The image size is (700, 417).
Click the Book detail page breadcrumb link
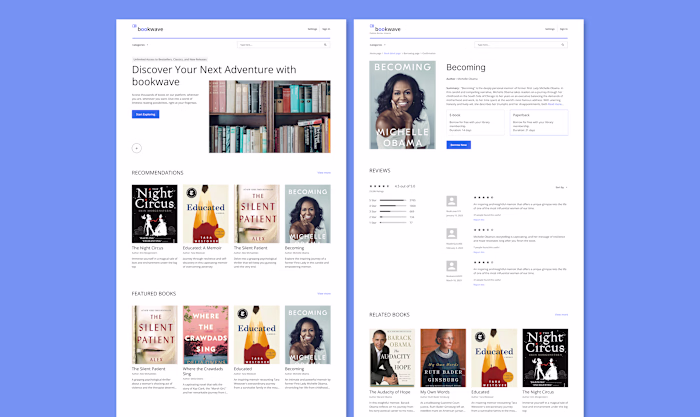[x=392, y=53]
